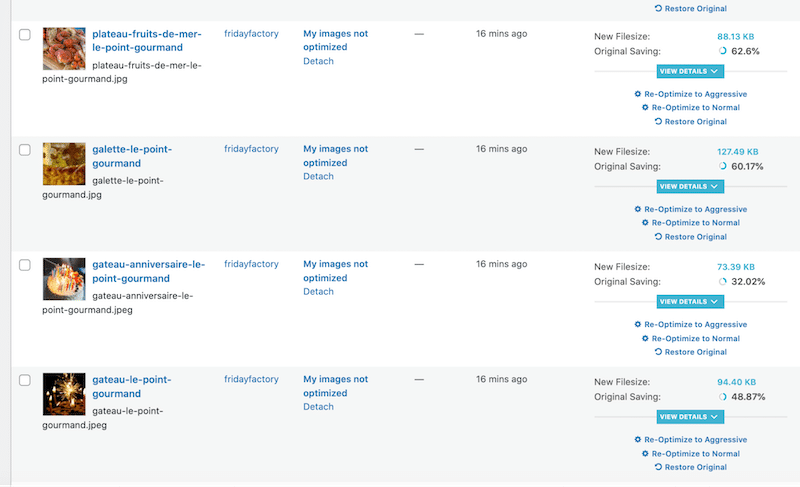Click gear icon for gateau-le-point Re-Optimize to Aggressive
Viewport: 800px width, 487px height.
(x=638, y=440)
